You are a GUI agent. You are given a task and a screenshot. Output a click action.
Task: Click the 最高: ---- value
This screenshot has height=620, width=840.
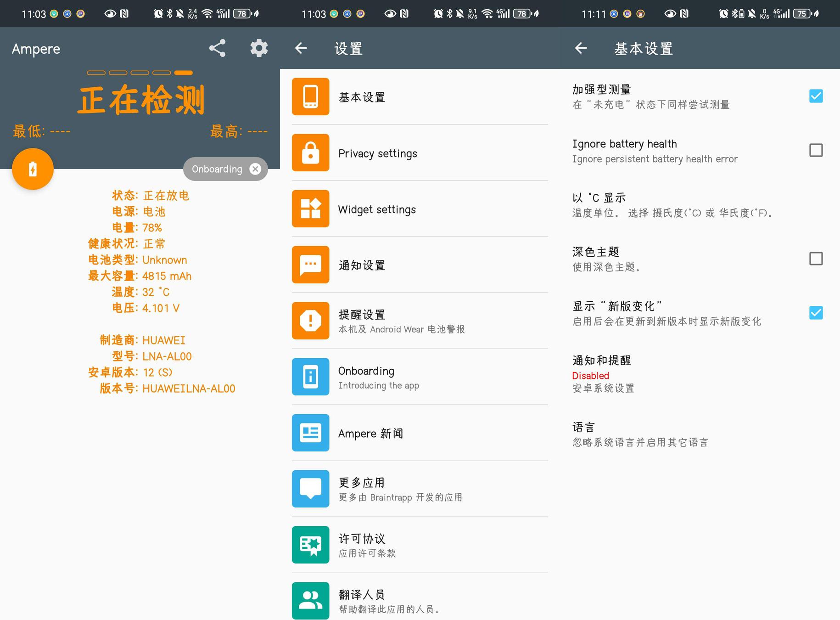point(239,131)
